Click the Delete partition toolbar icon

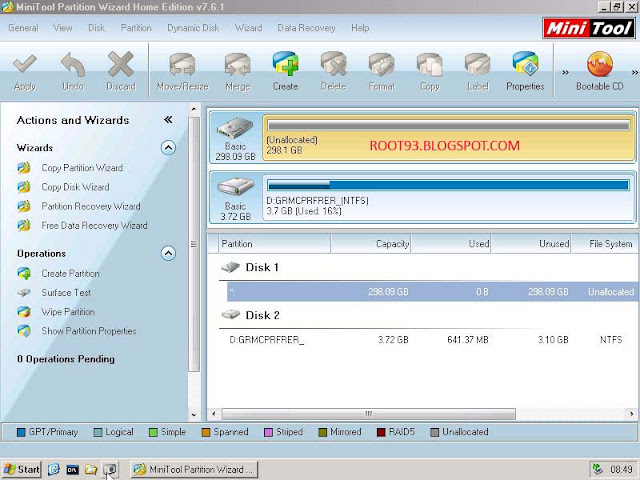pos(333,64)
